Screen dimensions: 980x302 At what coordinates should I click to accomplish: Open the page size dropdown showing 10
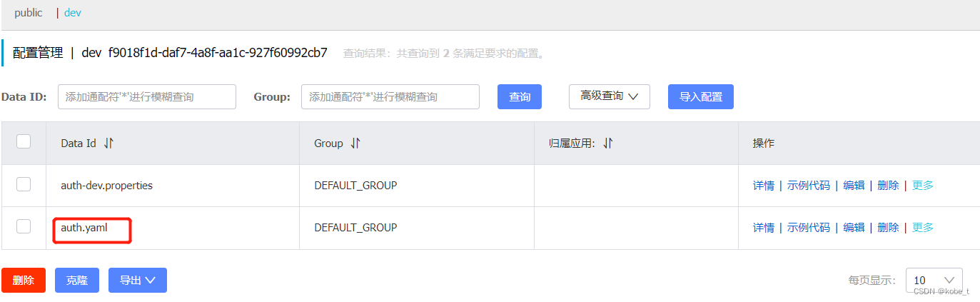coord(934,281)
